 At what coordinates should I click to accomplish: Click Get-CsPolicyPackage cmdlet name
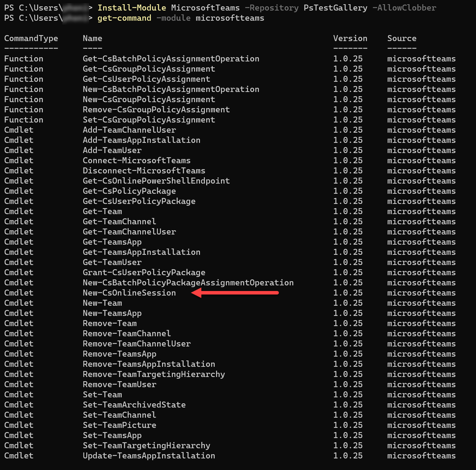(x=129, y=191)
